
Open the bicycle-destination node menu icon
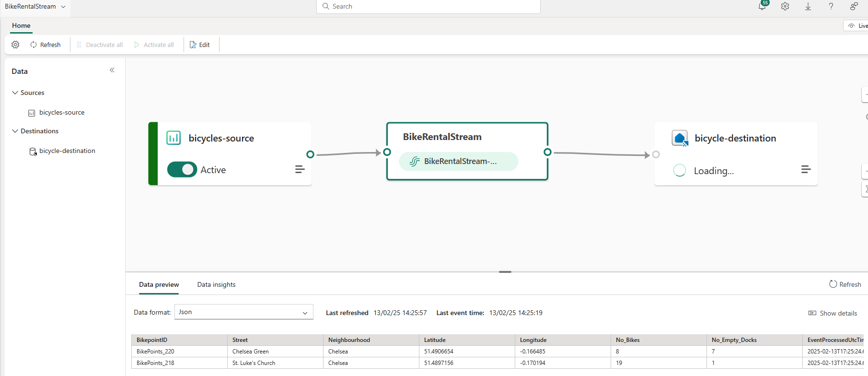(x=806, y=169)
